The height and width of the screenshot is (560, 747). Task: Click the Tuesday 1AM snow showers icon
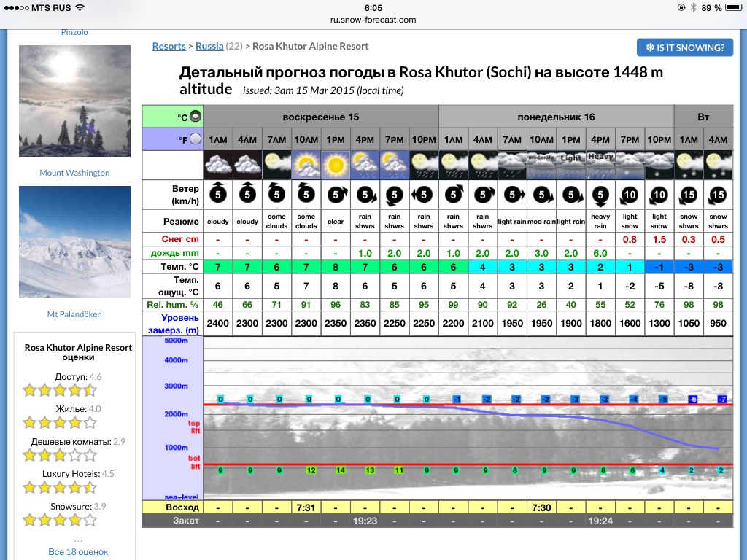[x=689, y=166]
